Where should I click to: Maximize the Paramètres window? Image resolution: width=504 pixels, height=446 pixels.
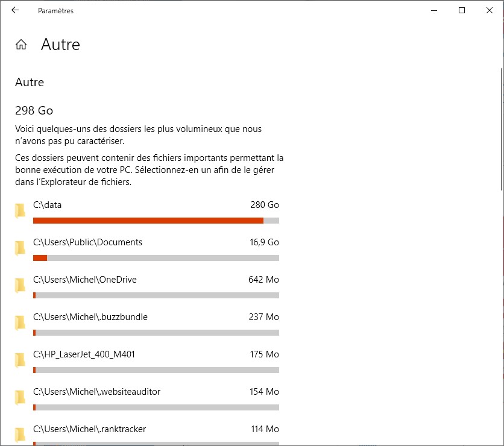pos(462,10)
